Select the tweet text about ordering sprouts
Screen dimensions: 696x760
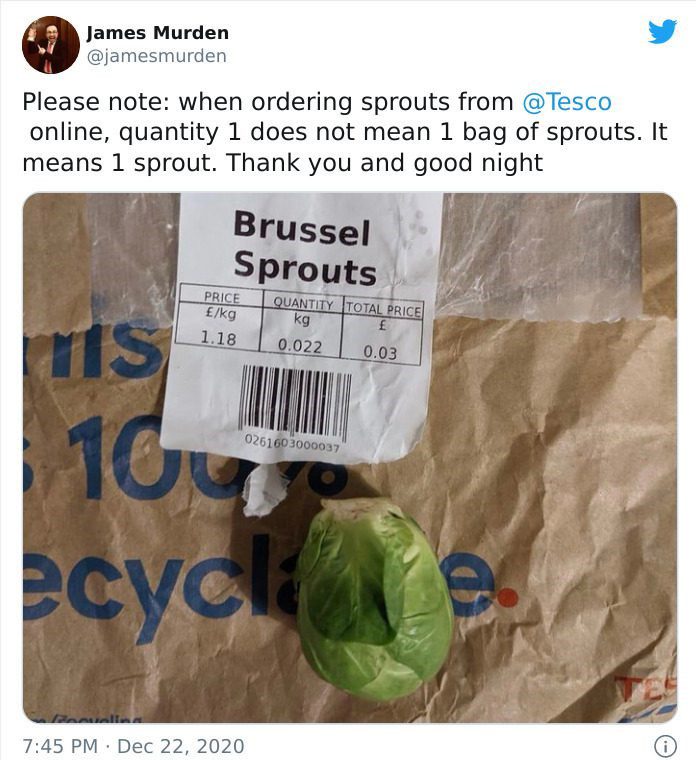pos(345,132)
